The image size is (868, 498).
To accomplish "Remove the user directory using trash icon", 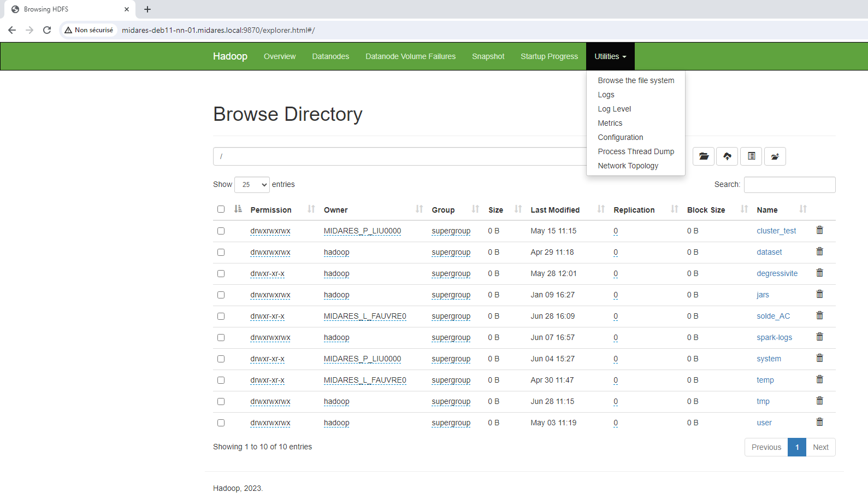I will [819, 423].
